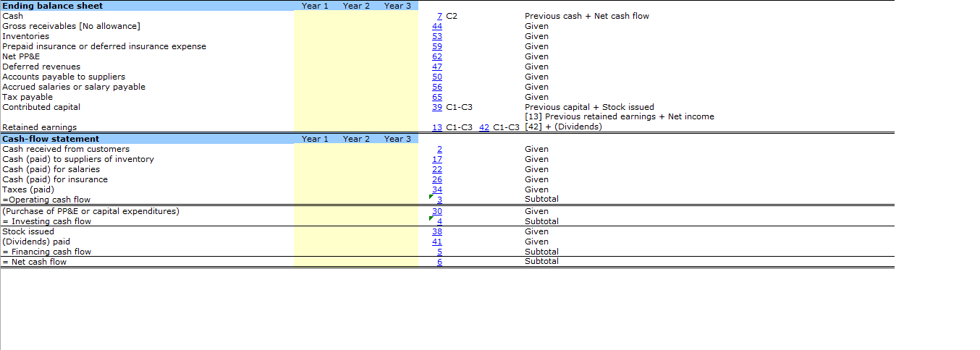Image resolution: width=980 pixels, height=350 pixels.
Task: Select the '(Dividends) paid' row label
Action: [x=36, y=242]
